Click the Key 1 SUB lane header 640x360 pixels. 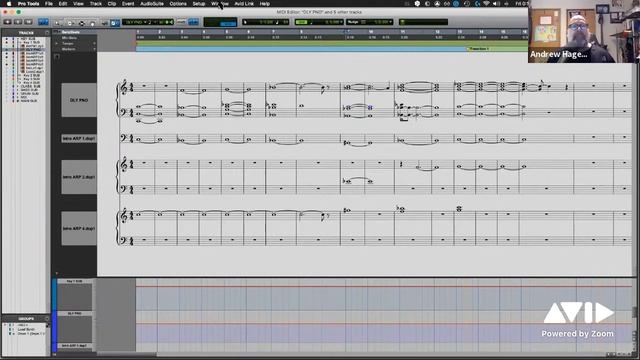75,281
